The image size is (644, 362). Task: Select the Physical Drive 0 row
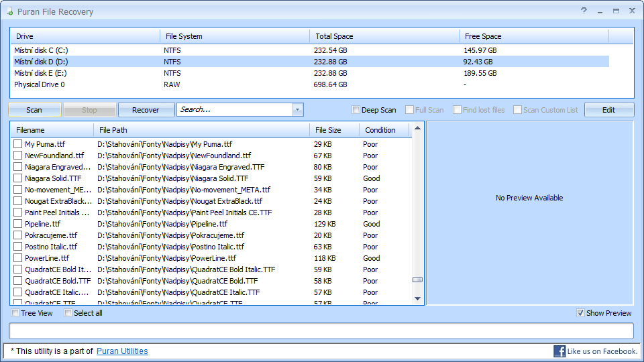click(311, 84)
